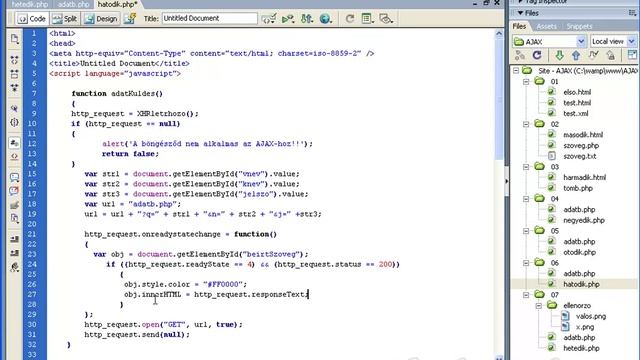Click the Format Source Code icon

click(15, 267)
